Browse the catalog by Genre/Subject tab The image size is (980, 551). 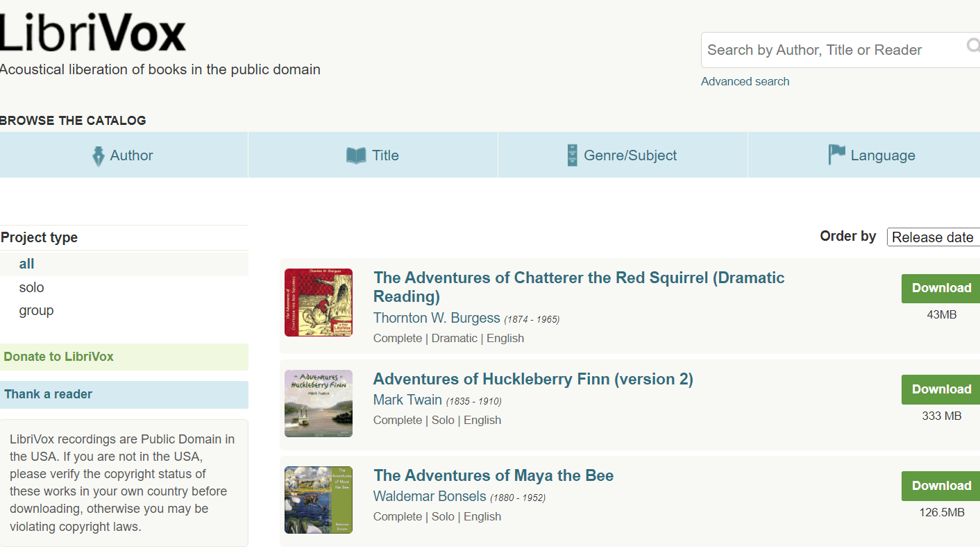[x=623, y=155]
